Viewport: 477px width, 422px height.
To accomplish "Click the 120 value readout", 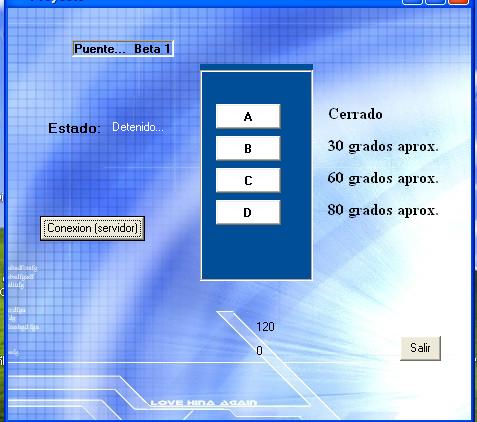I will [265, 327].
